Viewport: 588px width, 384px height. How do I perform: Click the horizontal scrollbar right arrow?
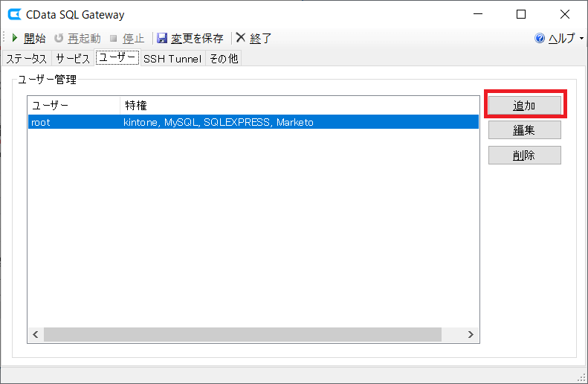[471, 334]
